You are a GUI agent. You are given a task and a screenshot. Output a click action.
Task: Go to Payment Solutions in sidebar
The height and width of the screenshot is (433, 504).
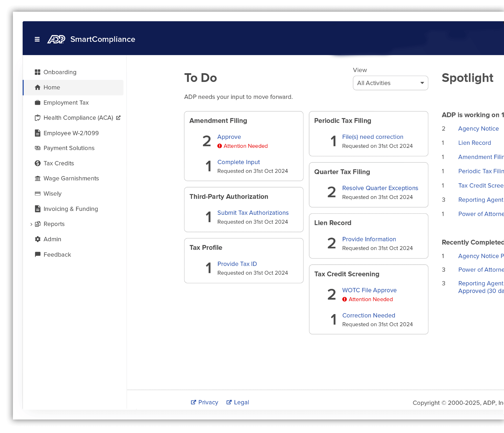pyautogui.click(x=69, y=148)
